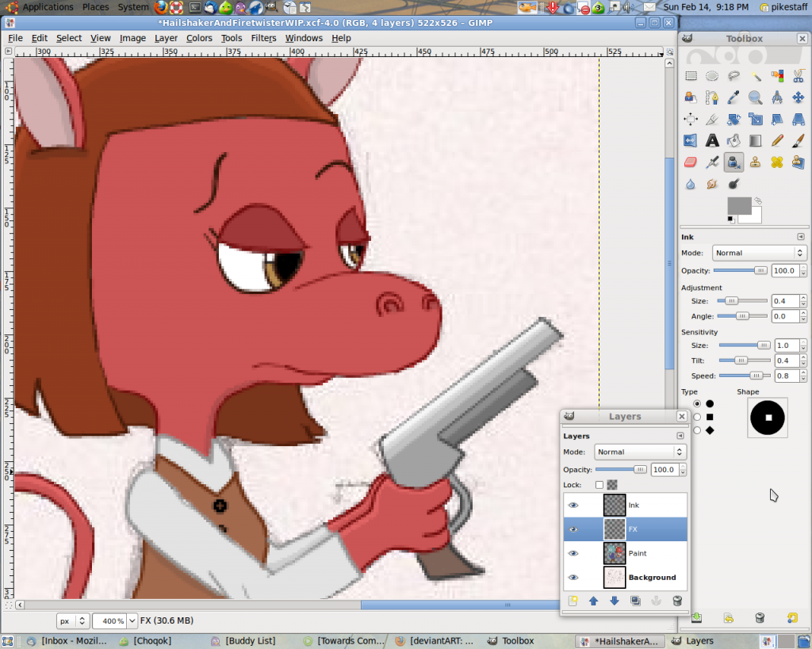Activate the Zoom magnifier tool
The height and width of the screenshot is (649, 812).
pyautogui.click(x=755, y=97)
